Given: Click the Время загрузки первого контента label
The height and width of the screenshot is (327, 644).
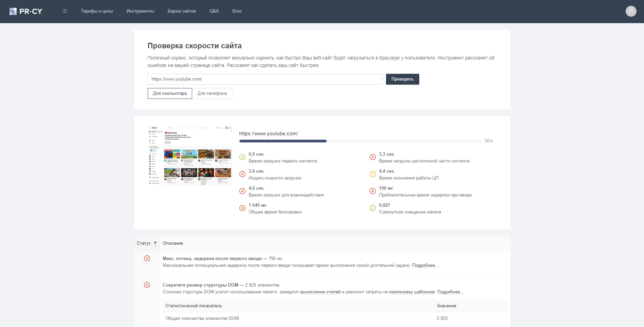Looking at the screenshot, I should click(x=283, y=161).
